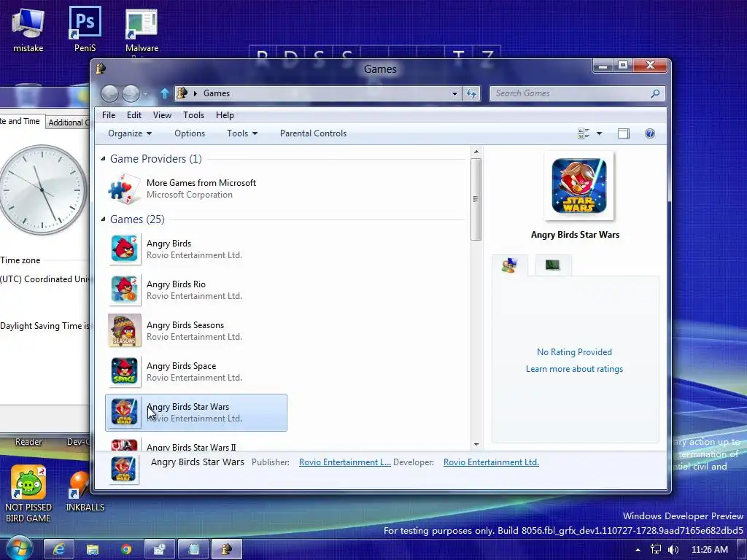Screen dimensions: 747x560
Task: Select More Games from Microsoft icon
Action: click(124, 189)
